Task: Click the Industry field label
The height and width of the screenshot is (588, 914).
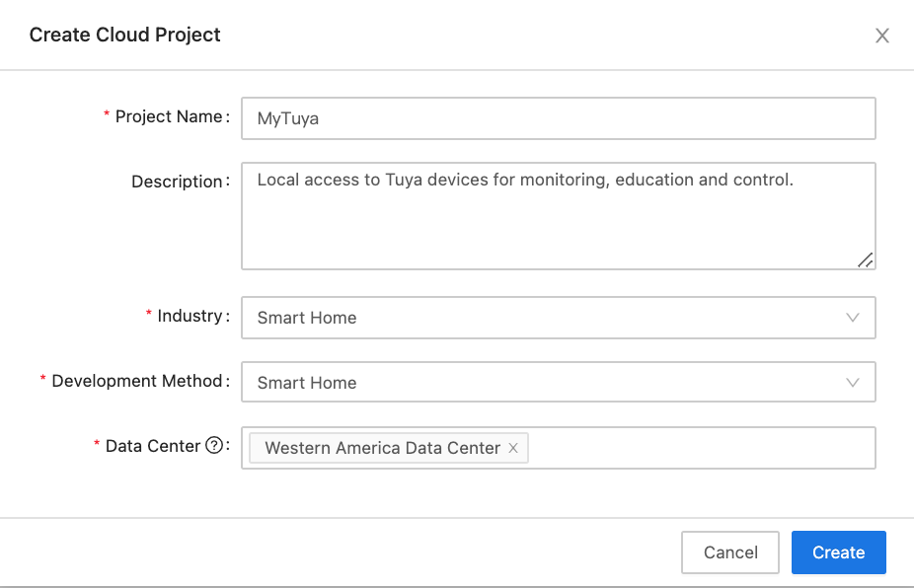Action: pyautogui.click(x=190, y=316)
